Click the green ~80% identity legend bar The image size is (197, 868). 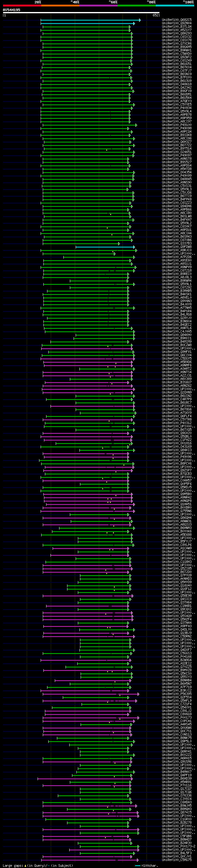(x=137, y=6)
